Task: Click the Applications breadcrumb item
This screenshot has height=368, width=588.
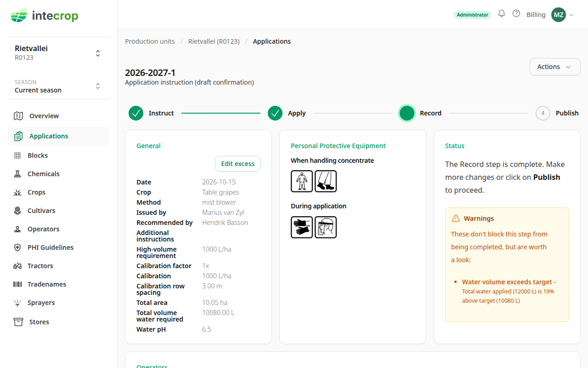Action: (272, 41)
